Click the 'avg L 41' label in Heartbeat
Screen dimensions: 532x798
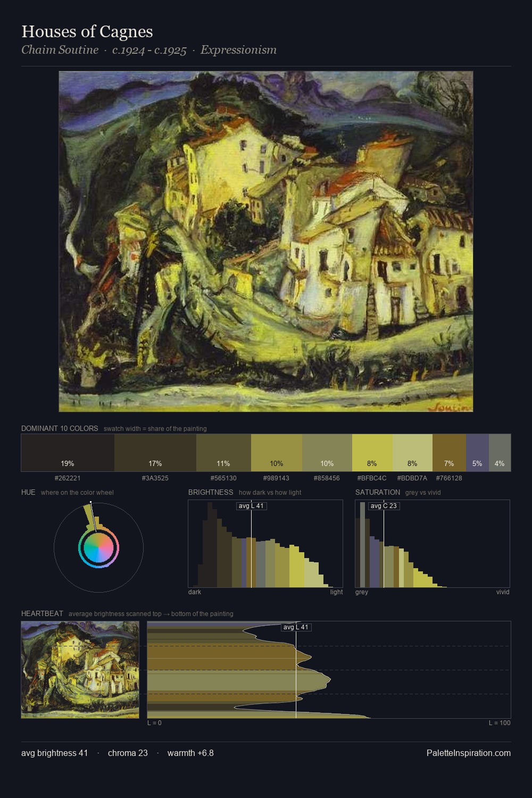tap(296, 627)
